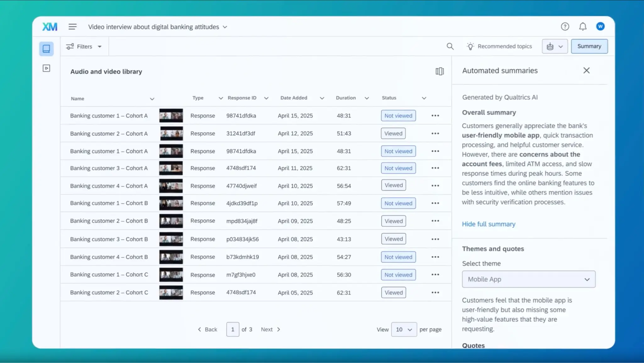Open the help question mark icon
The height and width of the screenshot is (363, 644).
point(565,27)
